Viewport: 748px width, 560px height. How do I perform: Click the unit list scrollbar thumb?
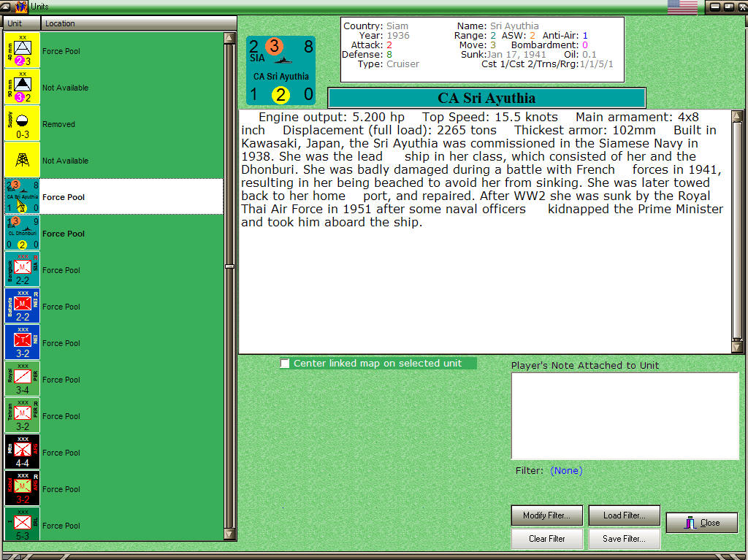(229, 266)
